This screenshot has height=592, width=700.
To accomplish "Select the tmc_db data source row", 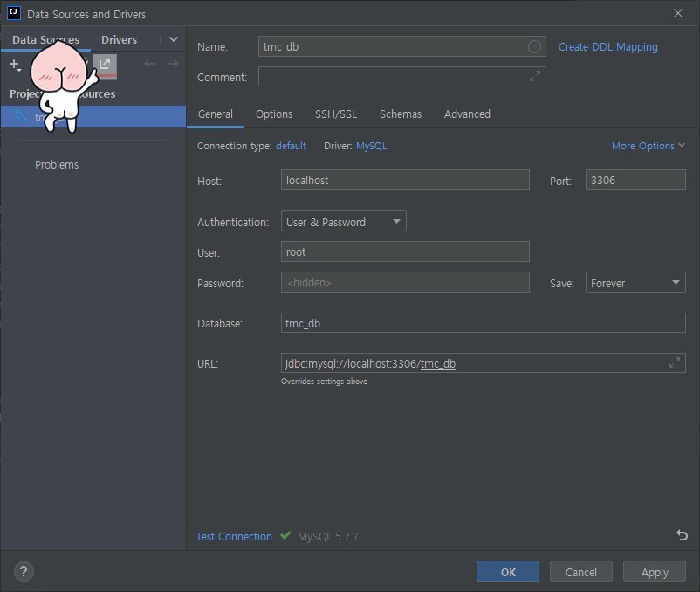I will (x=93, y=117).
